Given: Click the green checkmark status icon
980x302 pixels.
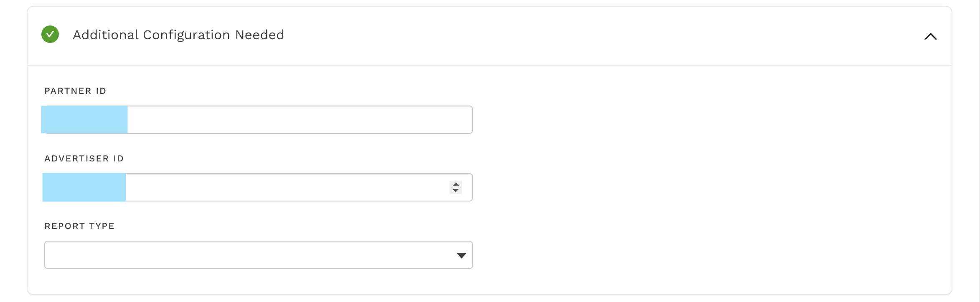Looking at the screenshot, I should click(x=50, y=35).
